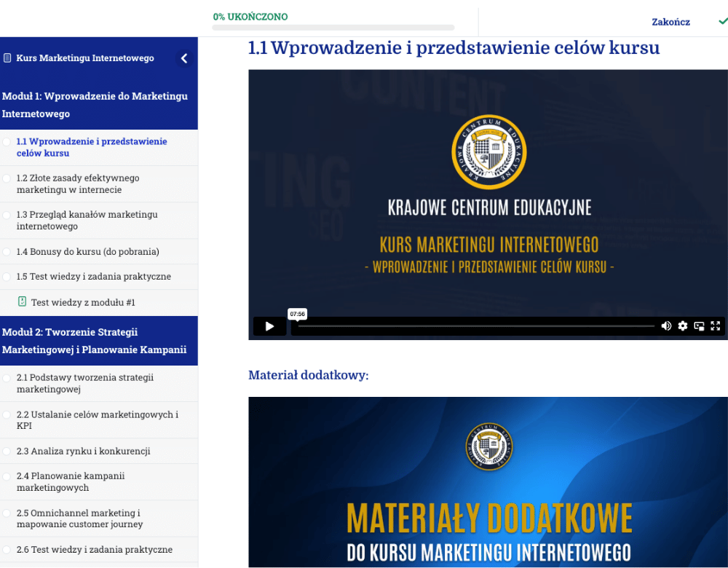
Task: Toggle completion circle for lesson 1.3
Action: click(7, 215)
